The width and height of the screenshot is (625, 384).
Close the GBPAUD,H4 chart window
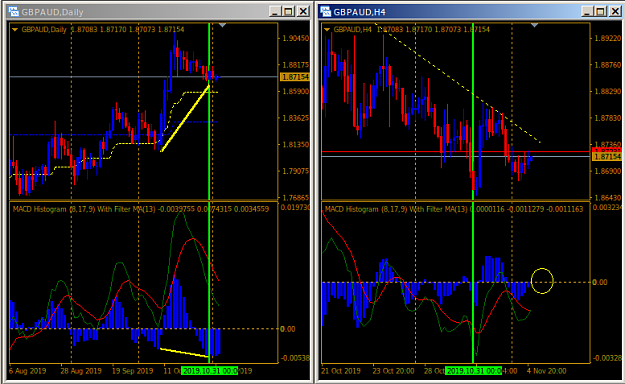pos(615,12)
